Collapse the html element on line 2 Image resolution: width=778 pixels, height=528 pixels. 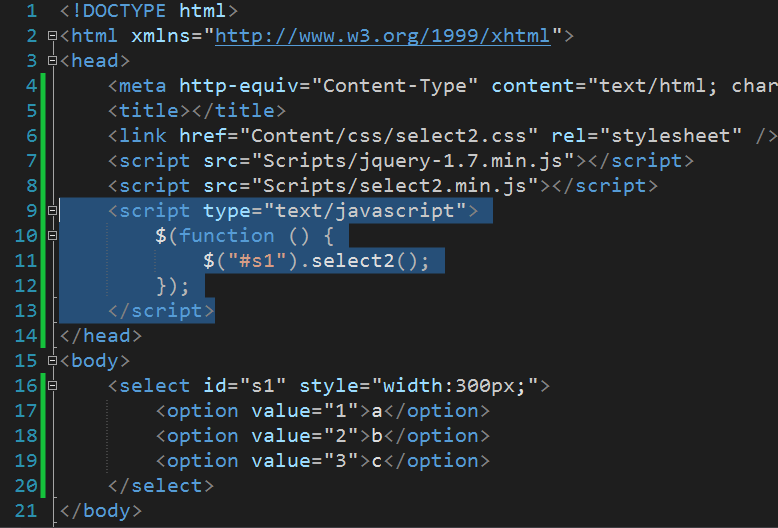tap(52, 36)
